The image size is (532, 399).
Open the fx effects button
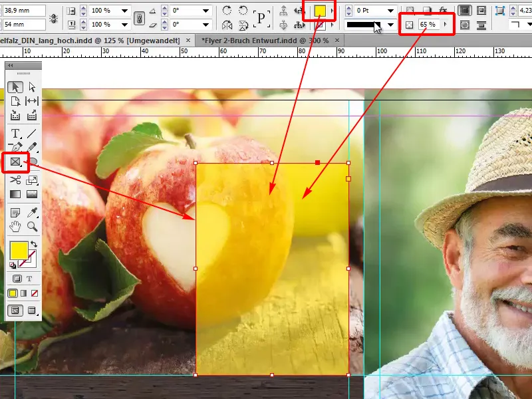(x=443, y=10)
